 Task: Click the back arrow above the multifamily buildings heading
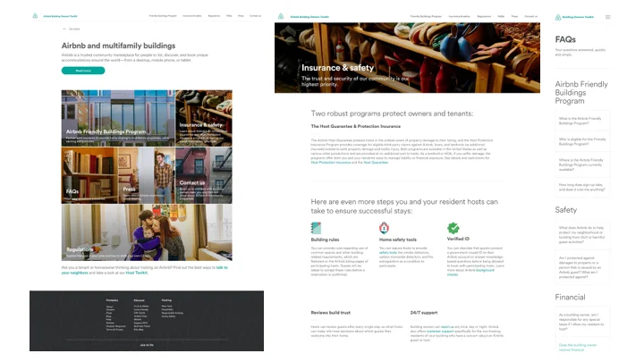point(64,29)
